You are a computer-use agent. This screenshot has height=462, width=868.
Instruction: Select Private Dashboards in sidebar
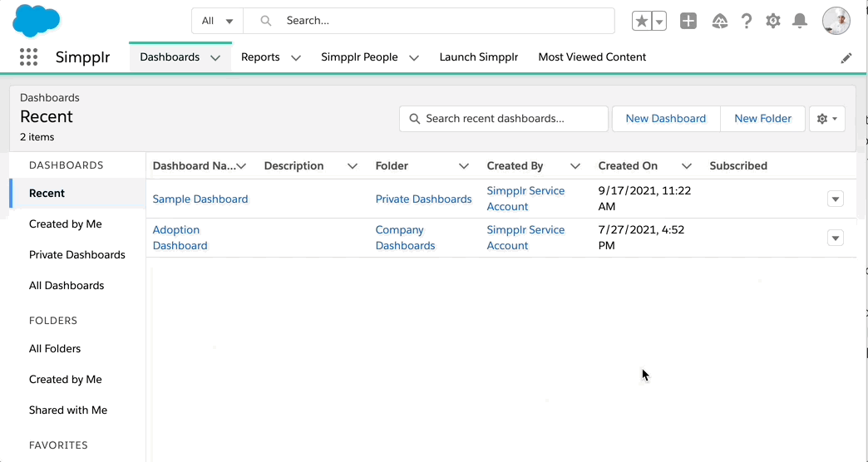point(77,255)
